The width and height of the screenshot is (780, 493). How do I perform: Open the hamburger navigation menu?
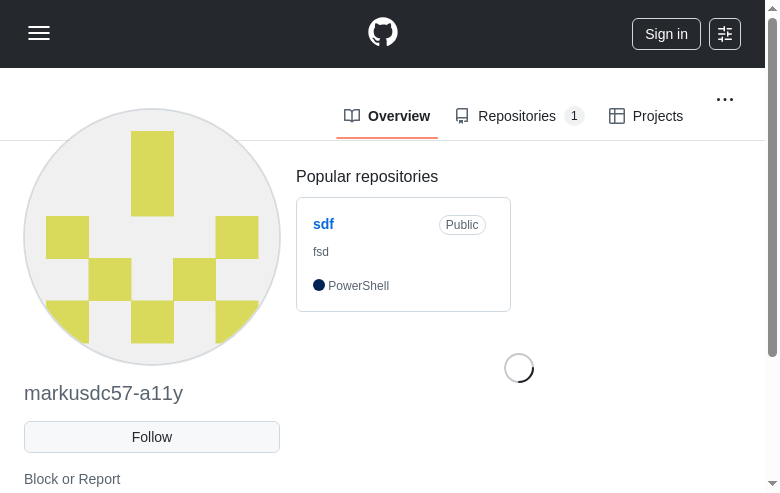(x=39, y=33)
